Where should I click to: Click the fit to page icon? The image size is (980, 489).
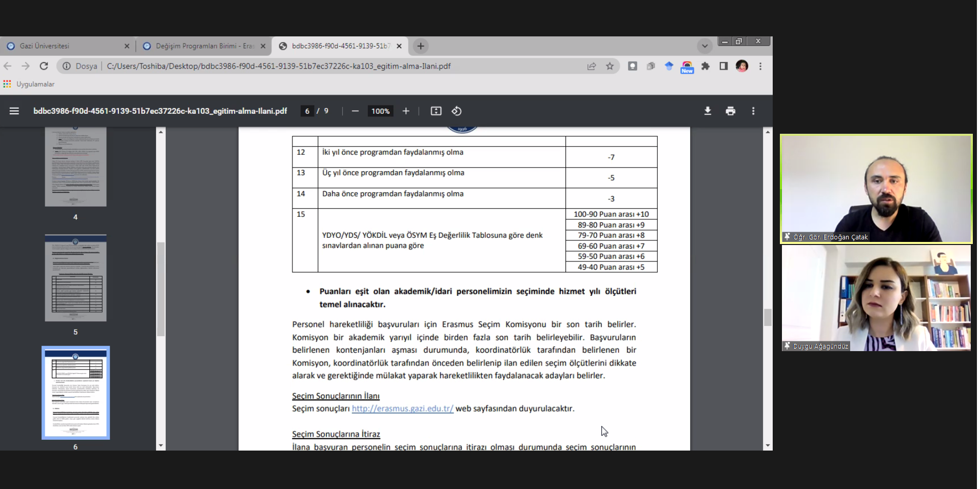click(x=436, y=111)
